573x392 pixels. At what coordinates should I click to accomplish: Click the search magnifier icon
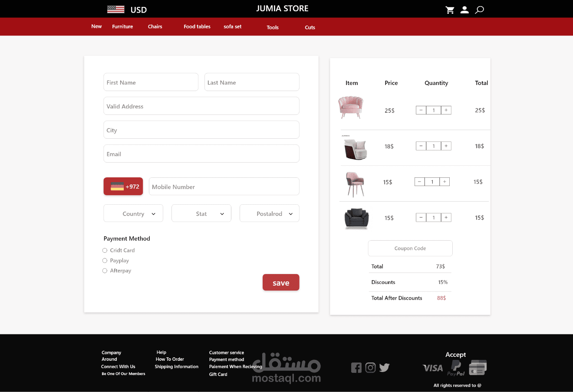[479, 10]
